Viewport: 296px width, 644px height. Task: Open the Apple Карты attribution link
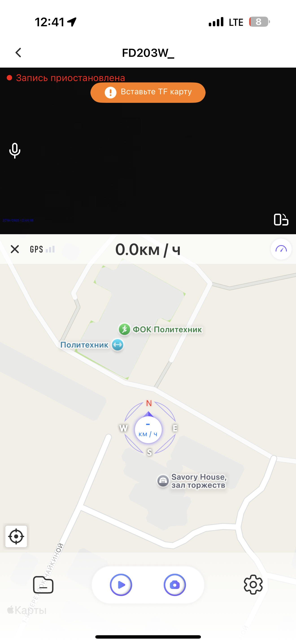coord(27,610)
